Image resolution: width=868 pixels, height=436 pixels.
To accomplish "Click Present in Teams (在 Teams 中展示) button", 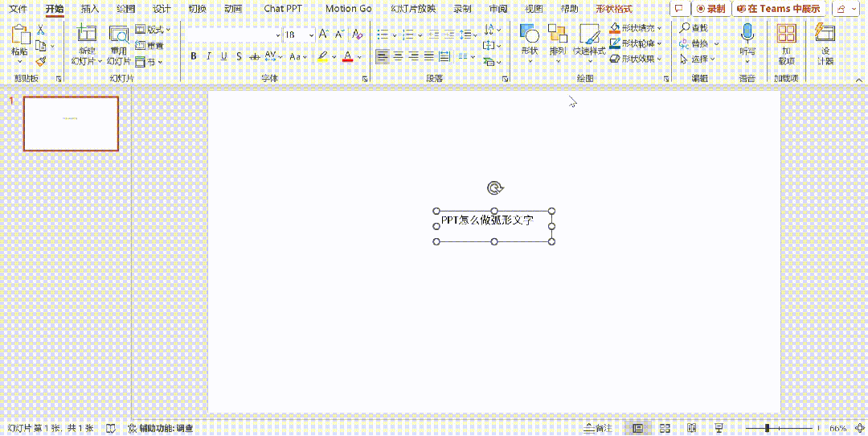I will (x=778, y=9).
